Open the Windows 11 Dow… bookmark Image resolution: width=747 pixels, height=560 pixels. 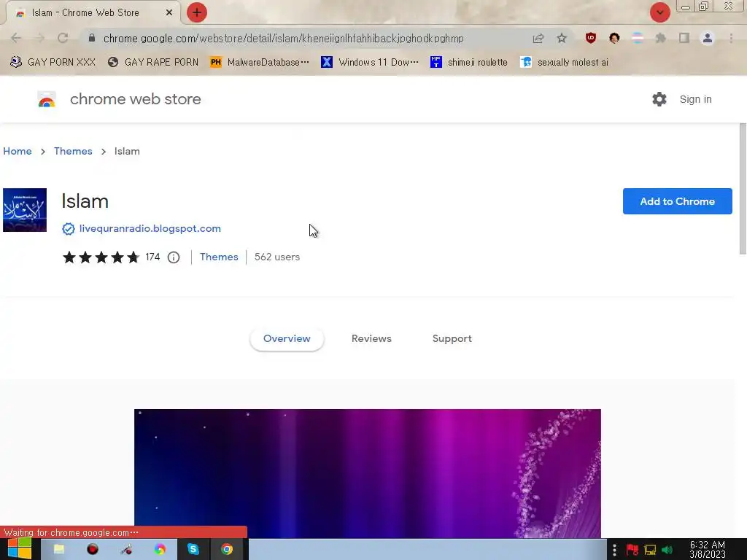(370, 63)
